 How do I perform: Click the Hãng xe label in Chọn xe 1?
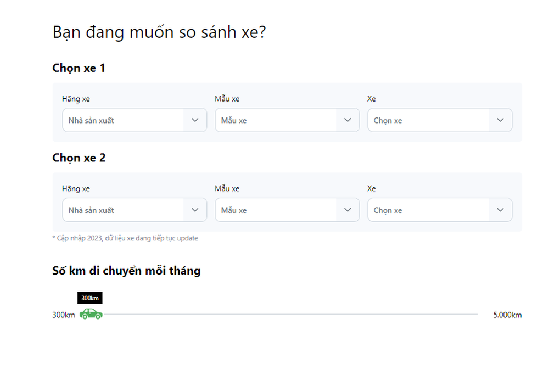(x=76, y=99)
